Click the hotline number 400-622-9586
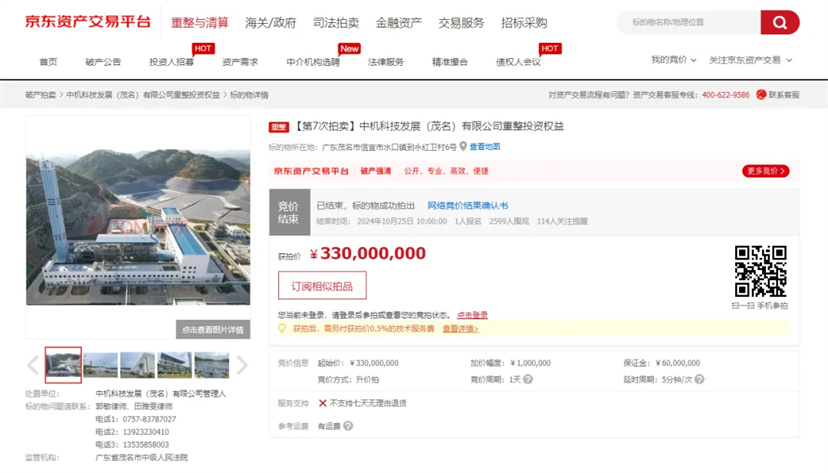Viewport: 828px width, 473px height. click(726, 94)
